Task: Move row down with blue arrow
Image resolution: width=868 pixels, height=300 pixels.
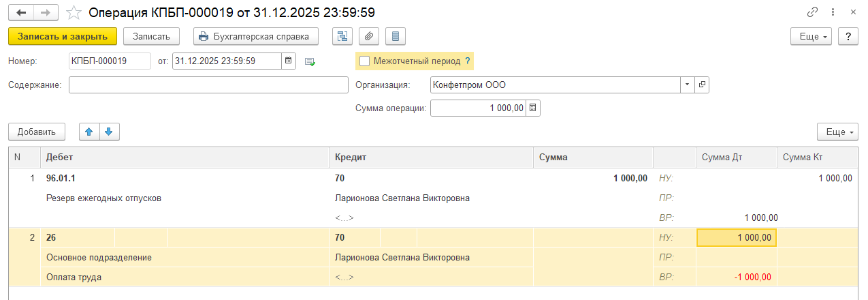Action: (x=109, y=132)
